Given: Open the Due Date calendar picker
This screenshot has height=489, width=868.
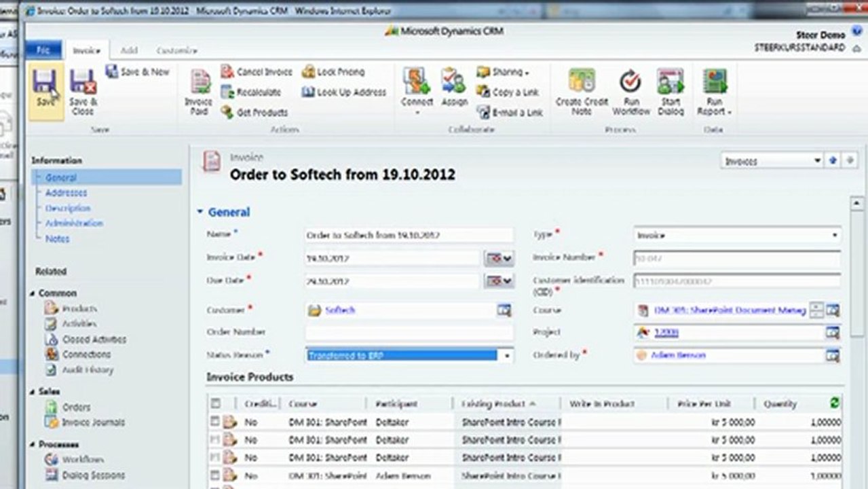Looking at the screenshot, I should tap(499, 281).
